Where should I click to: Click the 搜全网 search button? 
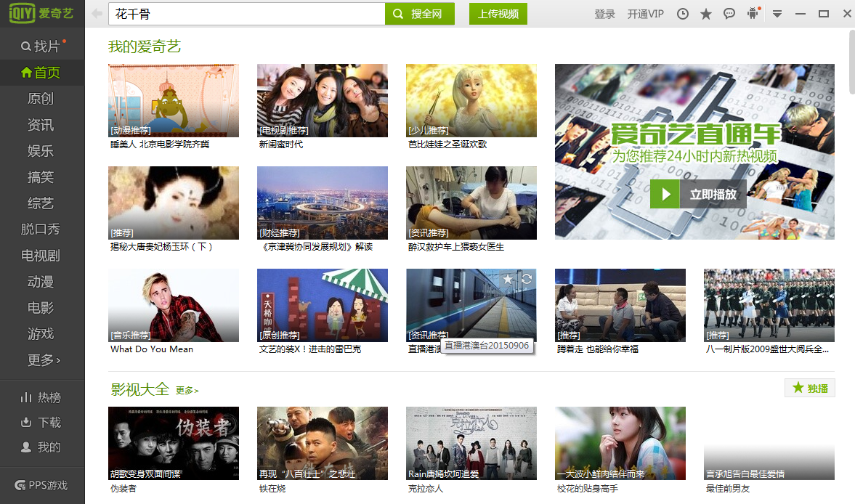click(419, 14)
